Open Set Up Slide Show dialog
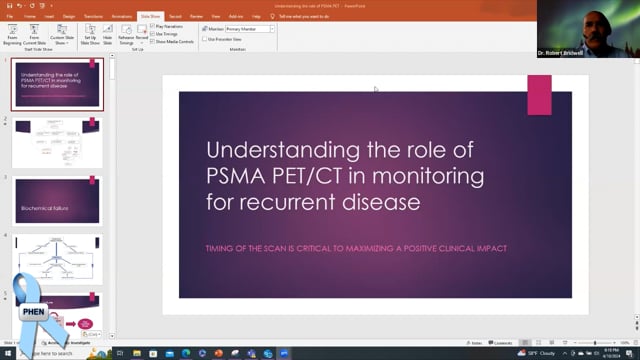This screenshot has height=360, width=640. [x=90, y=35]
